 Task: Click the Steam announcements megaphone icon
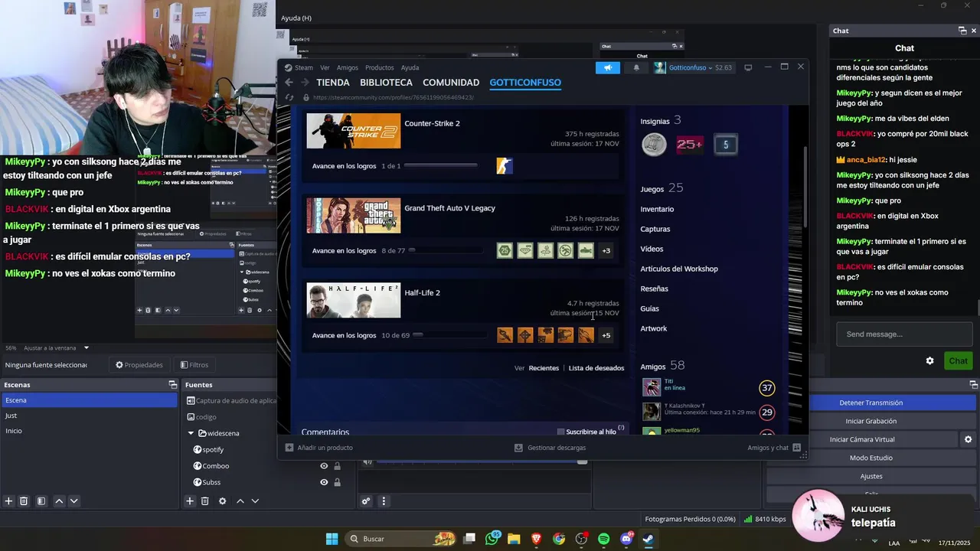click(x=608, y=67)
